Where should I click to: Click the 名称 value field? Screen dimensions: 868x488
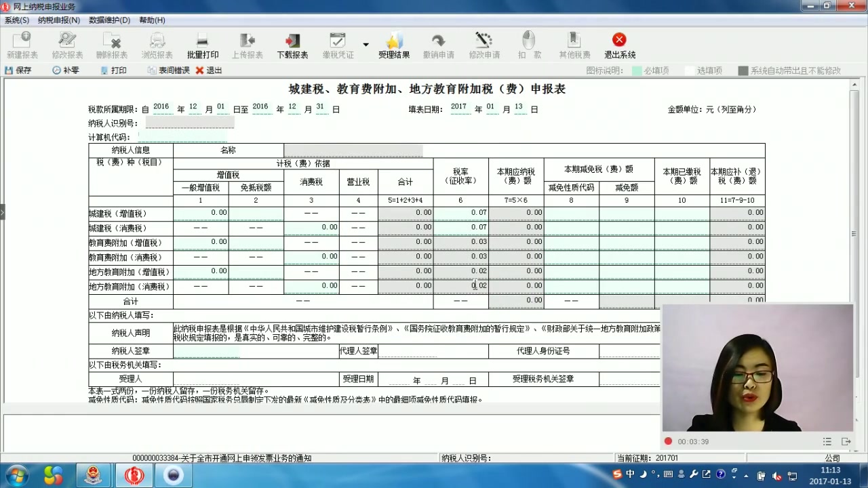click(x=353, y=150)
